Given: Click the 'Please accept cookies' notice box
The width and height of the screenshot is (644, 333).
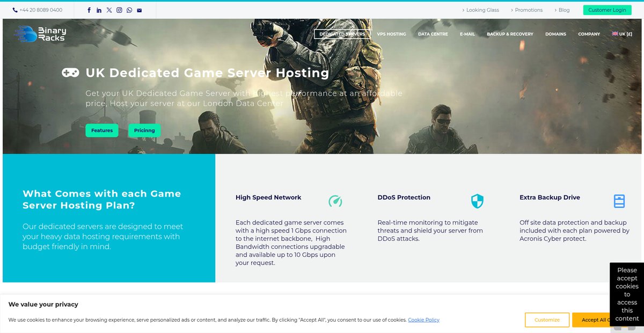Looking at the screenshot, I should coord(627,294).
